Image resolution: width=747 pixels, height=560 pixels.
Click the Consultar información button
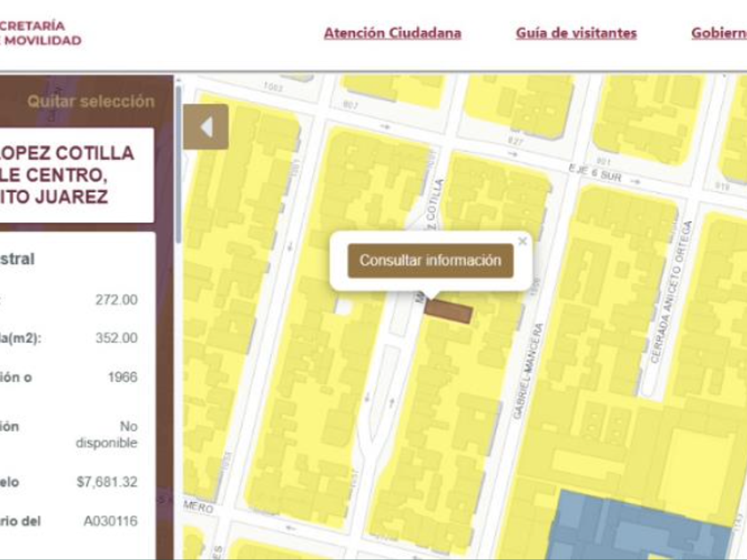[x=430, y=260]
